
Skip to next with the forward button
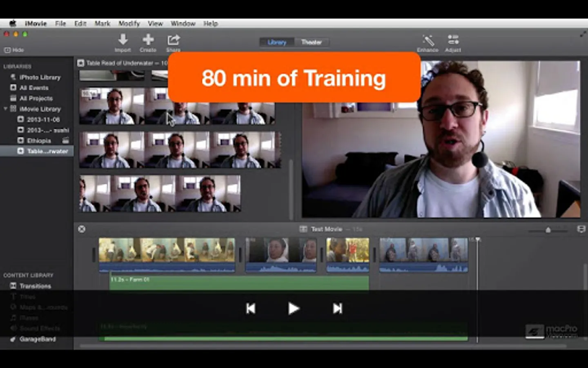tap(337, 308)
